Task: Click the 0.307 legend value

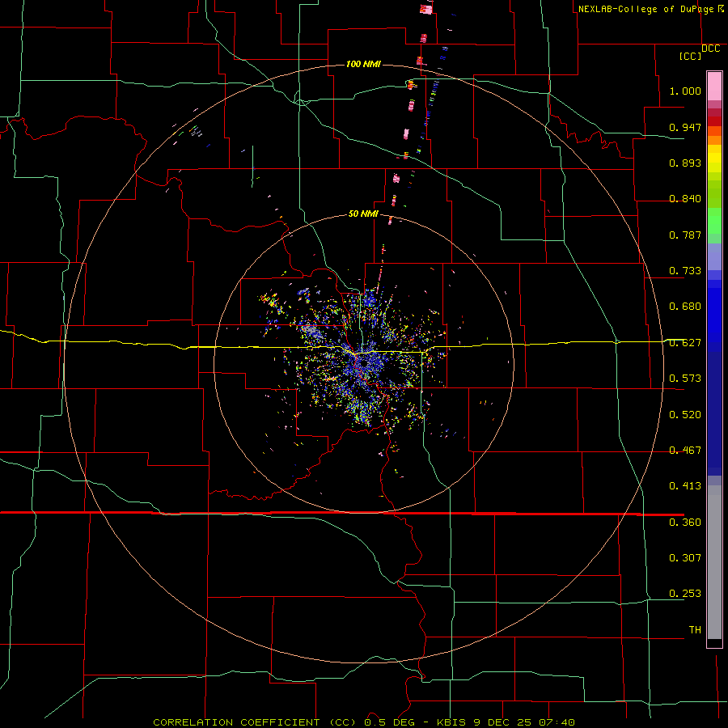Action: (685, 557)
